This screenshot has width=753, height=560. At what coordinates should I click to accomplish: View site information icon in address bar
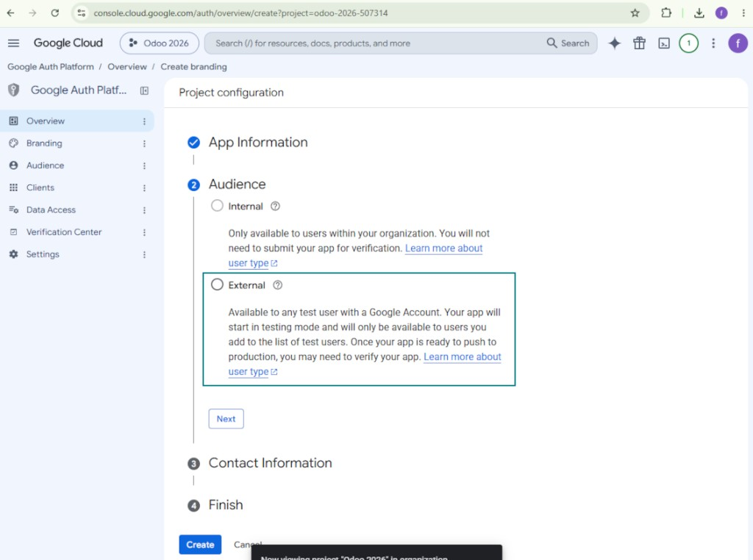(82, 13)
